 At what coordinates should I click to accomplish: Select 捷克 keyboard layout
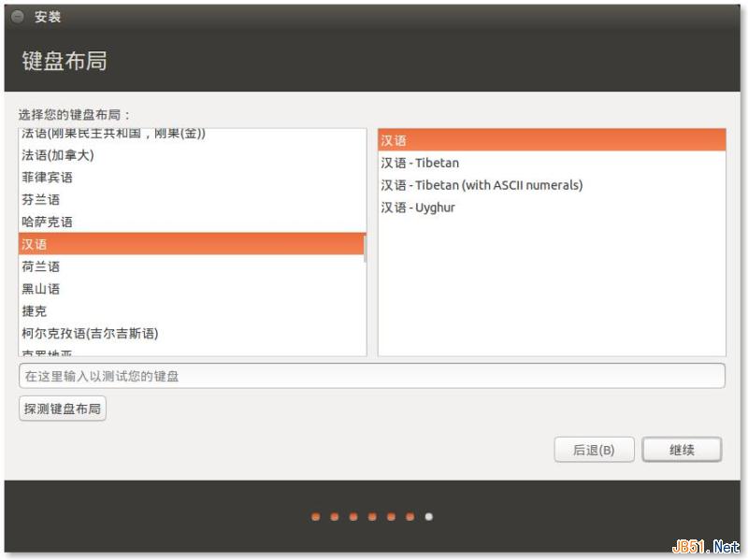coord(34,311)
